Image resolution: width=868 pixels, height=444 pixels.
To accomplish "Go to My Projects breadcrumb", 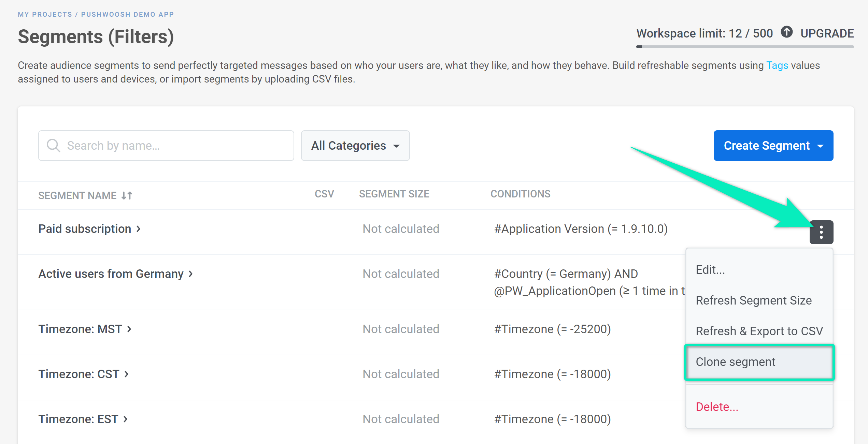I will [45, 14].
